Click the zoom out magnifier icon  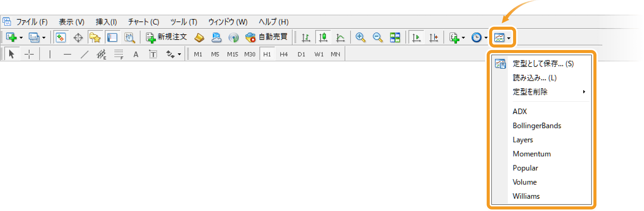378,37
